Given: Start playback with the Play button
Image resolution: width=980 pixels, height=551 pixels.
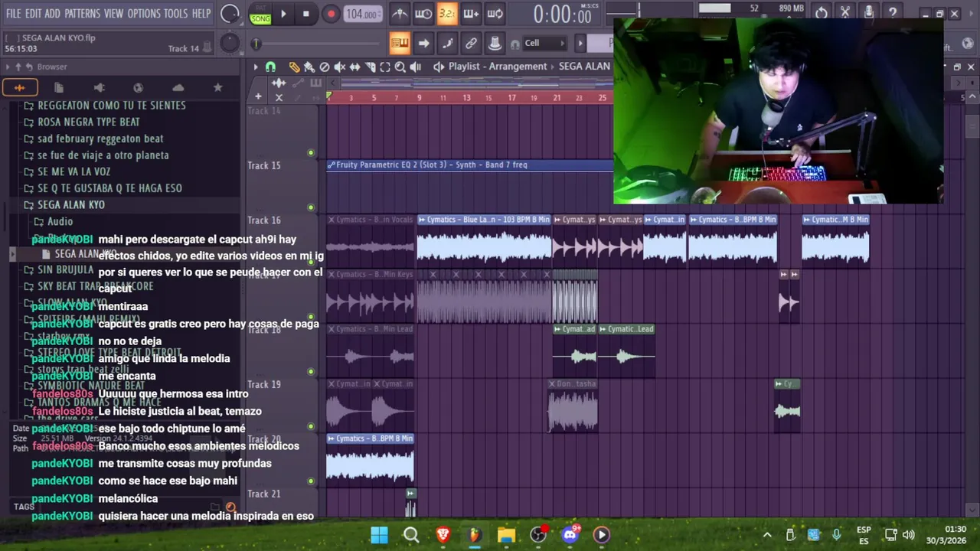Looking at the screenshot, I should [283, 14].
